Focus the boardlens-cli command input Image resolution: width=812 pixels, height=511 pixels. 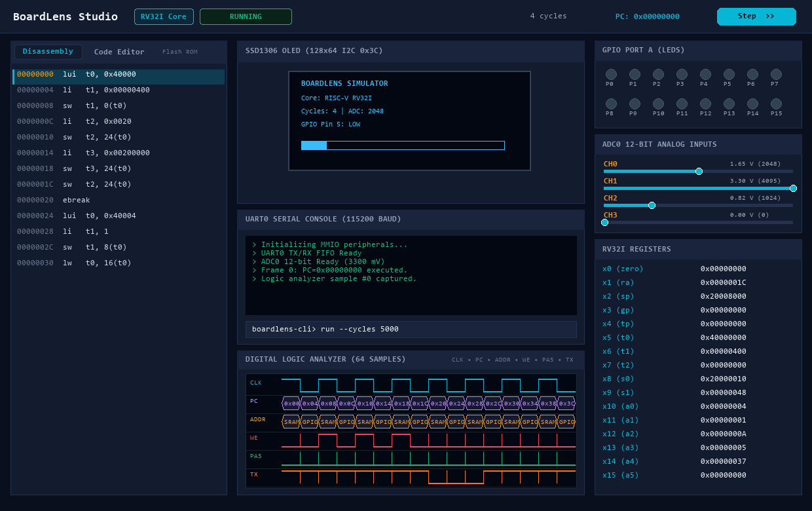(411, 330)
